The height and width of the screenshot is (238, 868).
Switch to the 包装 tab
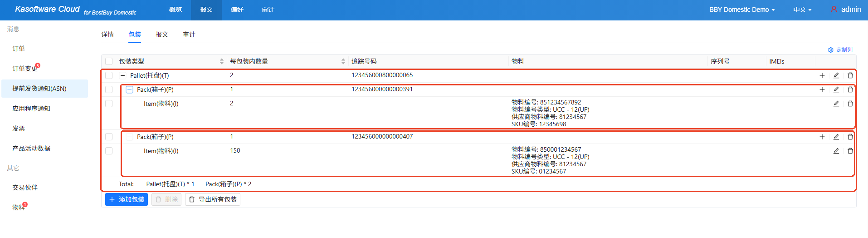135,35
